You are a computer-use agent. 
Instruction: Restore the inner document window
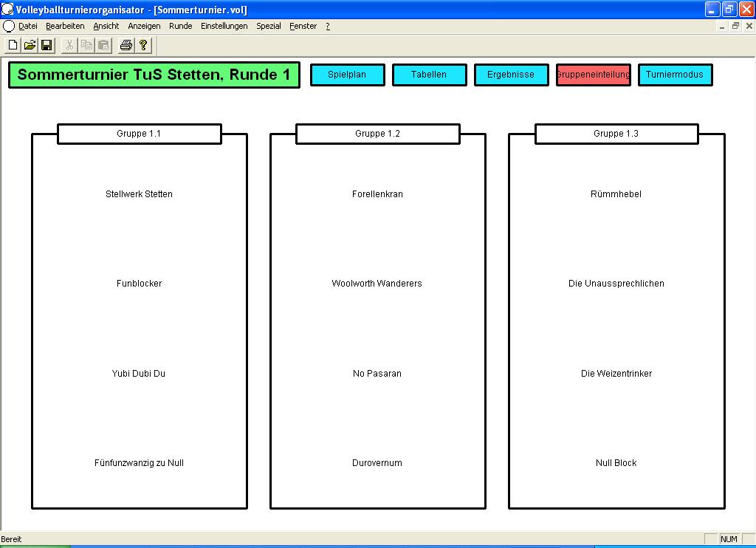[x=735, y=26]
